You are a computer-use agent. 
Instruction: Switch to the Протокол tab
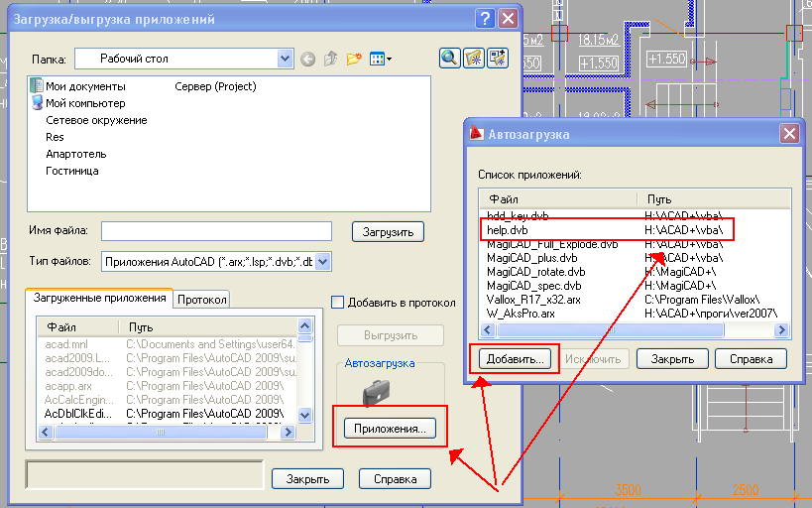point(202,299)
